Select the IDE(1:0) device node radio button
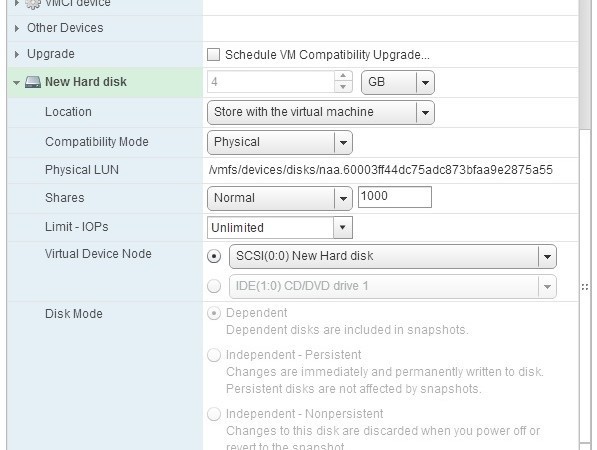The height and width of the screenshot is (450, 597). pos(214,286)
